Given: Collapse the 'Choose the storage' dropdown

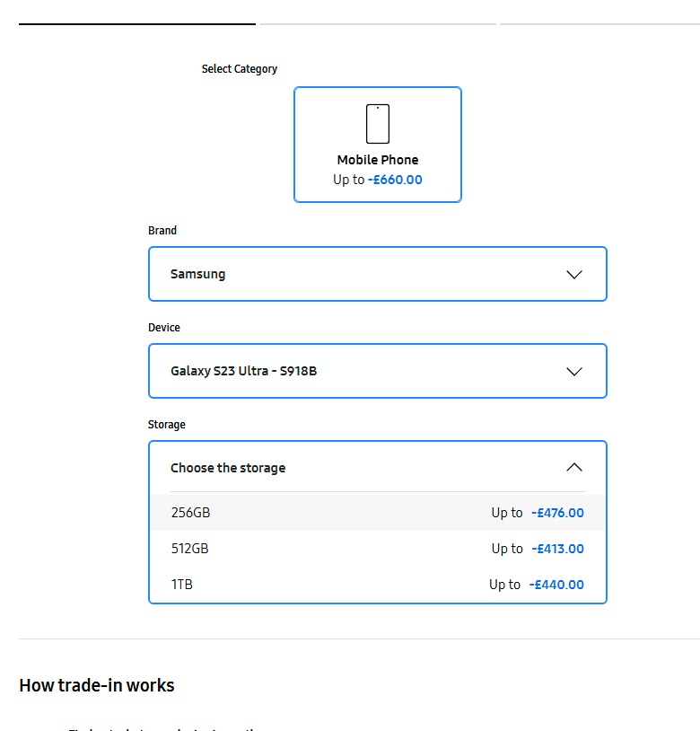Looking at the screenshot, I should coord(378,468).
